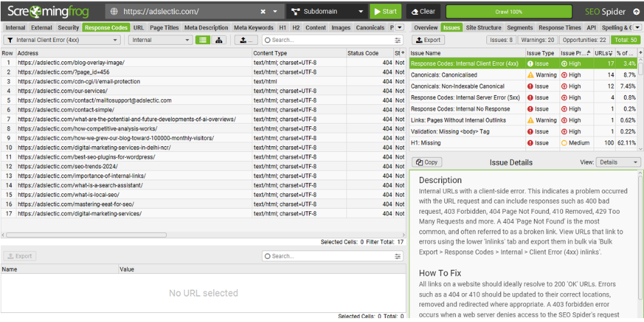Sort by URLs column header in issues
The image size is (644, 322).
[x=604, y=53]
